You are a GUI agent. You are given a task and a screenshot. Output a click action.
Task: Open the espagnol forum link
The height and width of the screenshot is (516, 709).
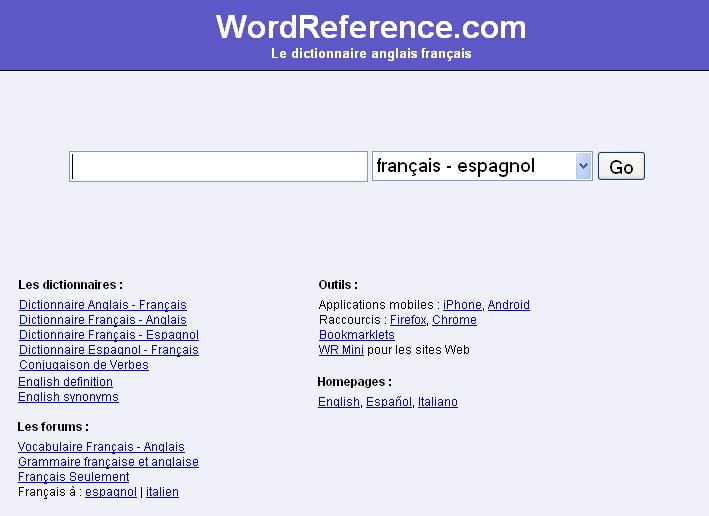(x=111, y=492)
